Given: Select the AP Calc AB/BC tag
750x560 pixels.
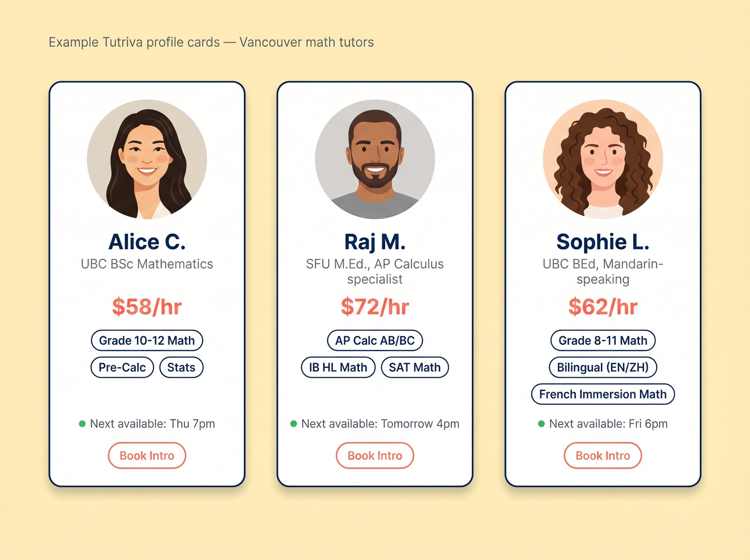Looking at the screenshot, I should click(x=375, y=341).
